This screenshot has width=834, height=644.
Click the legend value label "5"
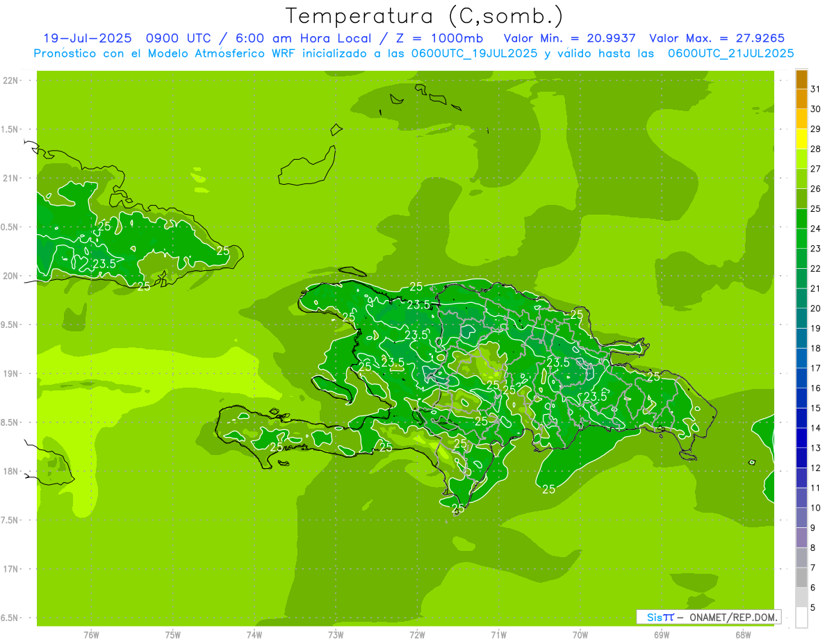pyautogui.click(x=813, y=608)
